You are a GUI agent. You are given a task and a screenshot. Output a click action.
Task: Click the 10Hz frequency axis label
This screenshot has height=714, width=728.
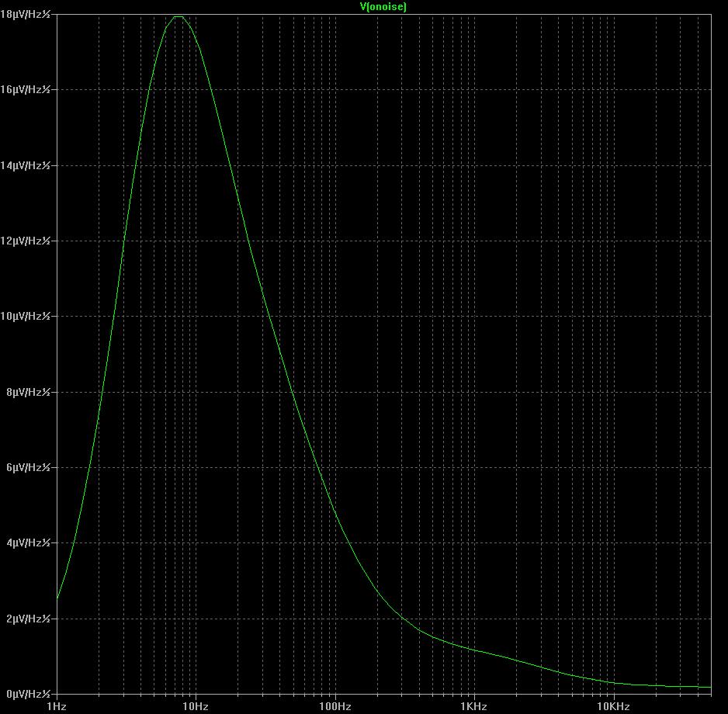point(196,706)
